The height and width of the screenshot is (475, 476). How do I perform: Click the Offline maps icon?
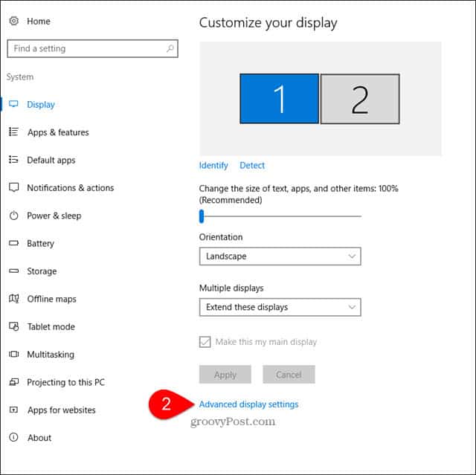click(13, 299)
